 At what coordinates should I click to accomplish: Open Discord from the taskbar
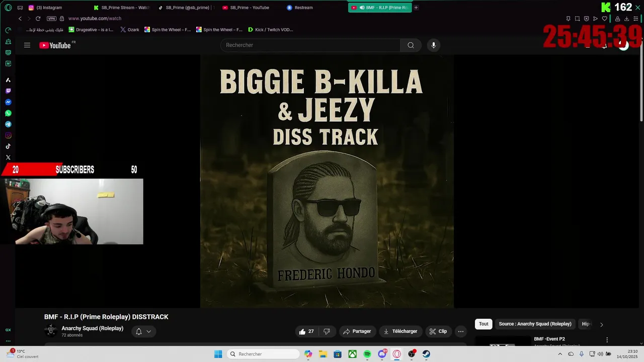pos(382,354)
